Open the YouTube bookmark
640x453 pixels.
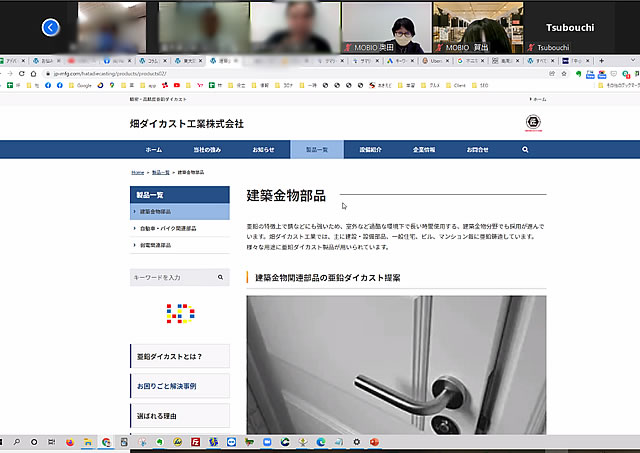(x=177, y=85)
